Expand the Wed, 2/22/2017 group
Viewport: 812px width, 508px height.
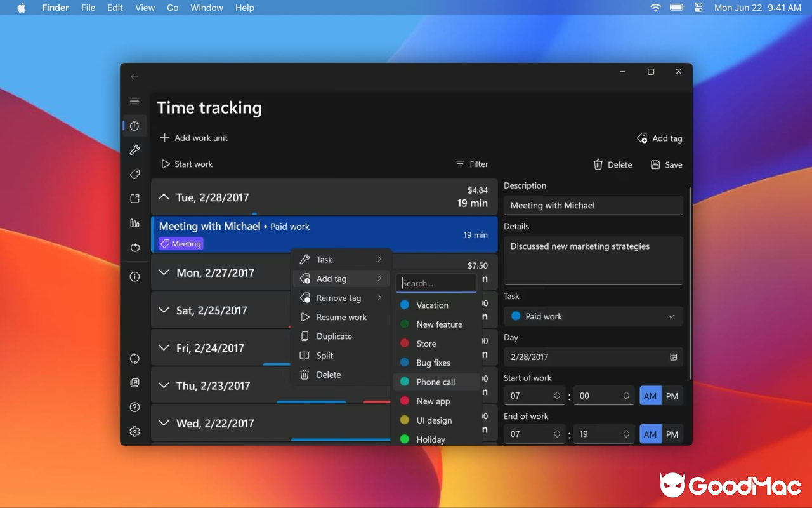click(164, 423)
